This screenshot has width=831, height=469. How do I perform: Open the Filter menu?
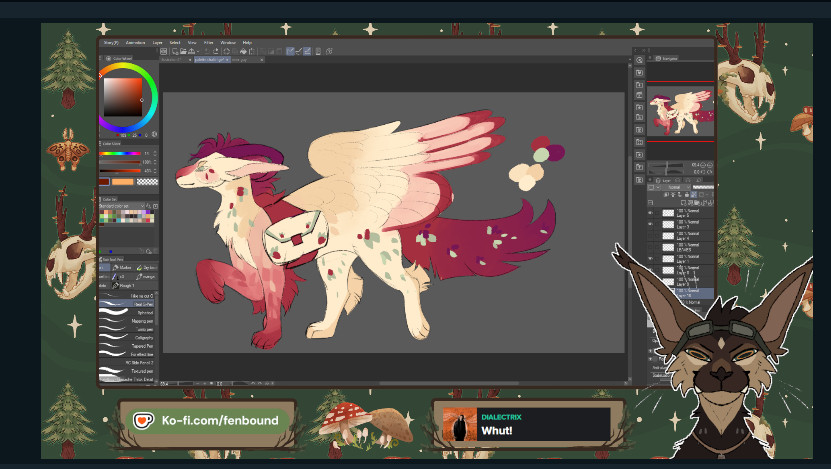click(208, 43)
